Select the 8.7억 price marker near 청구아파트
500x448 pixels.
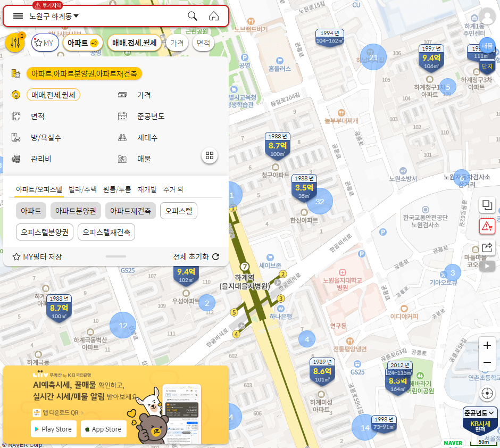coord(277,145)
